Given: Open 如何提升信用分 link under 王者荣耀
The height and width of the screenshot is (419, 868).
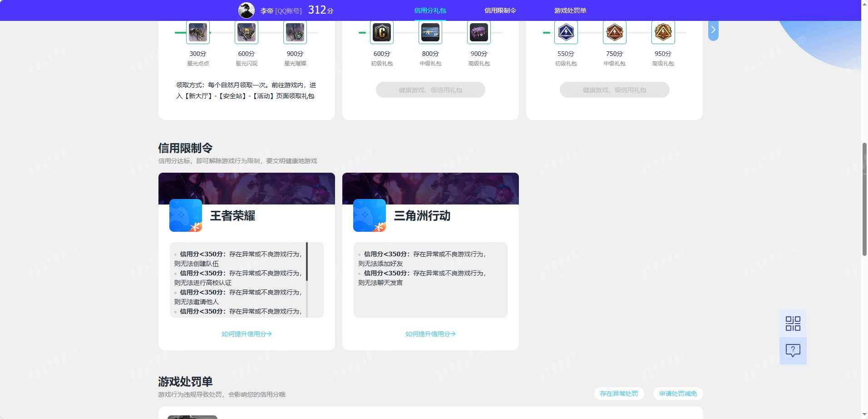Looking at the screenshot, I should pos(247,334).
